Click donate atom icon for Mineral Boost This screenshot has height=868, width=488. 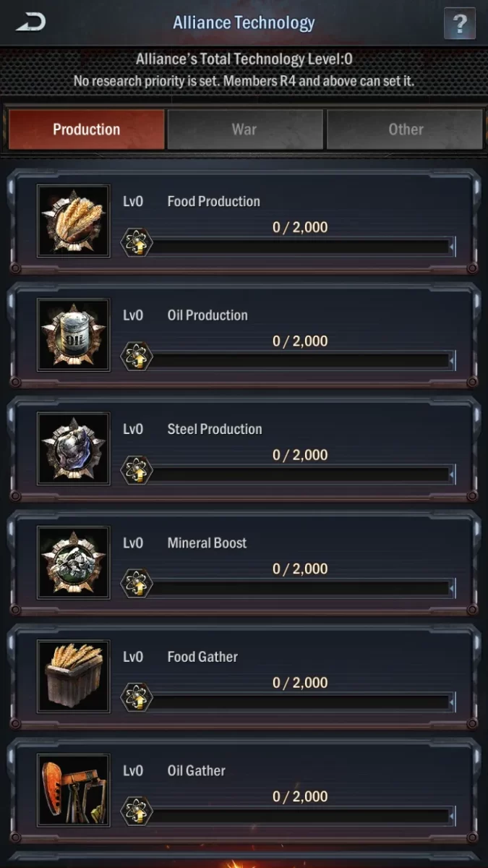pos(136,584)
